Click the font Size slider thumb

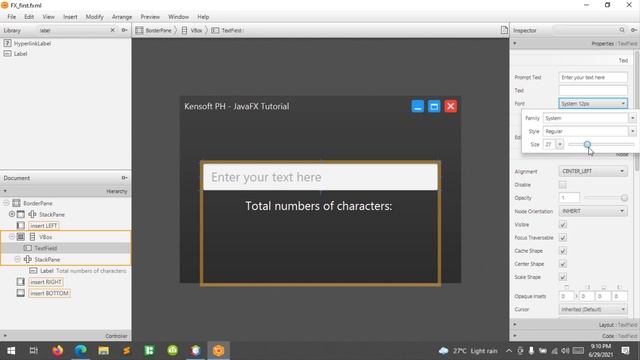pos(587,144)
